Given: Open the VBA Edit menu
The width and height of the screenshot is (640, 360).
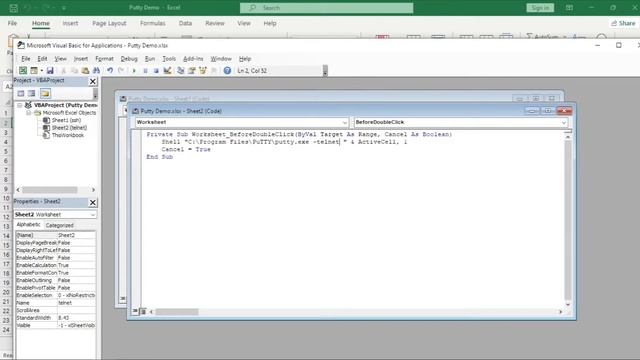Looking at the screenshot, I should pos(42,59).
